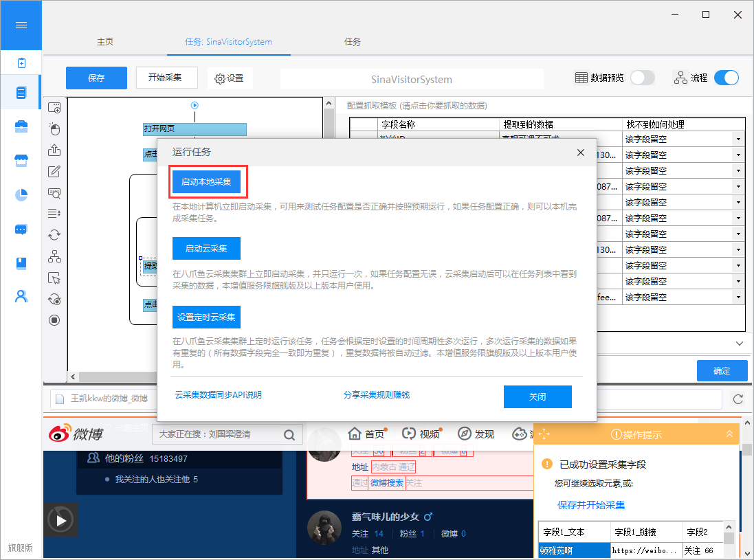This screenshot has width=754, height=560.
Task: Toggle the 数据预览 switch
Action: 643,78
